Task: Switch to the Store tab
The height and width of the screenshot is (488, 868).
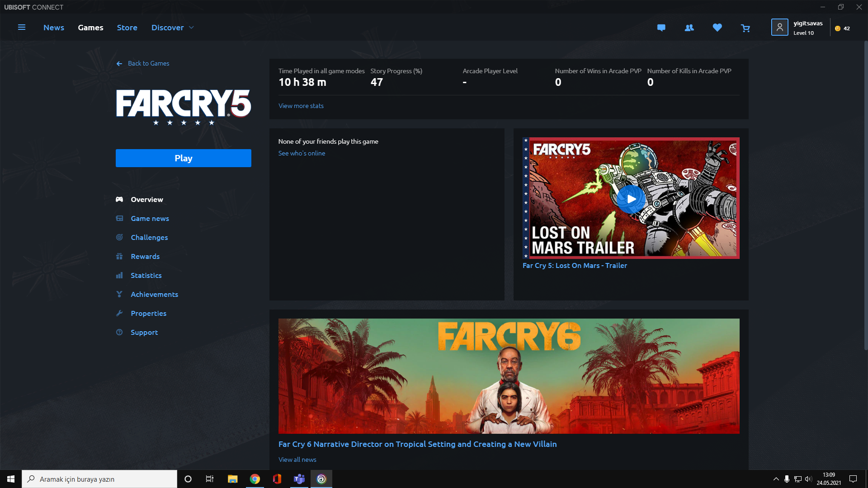Action: click(x=127, y=28)
